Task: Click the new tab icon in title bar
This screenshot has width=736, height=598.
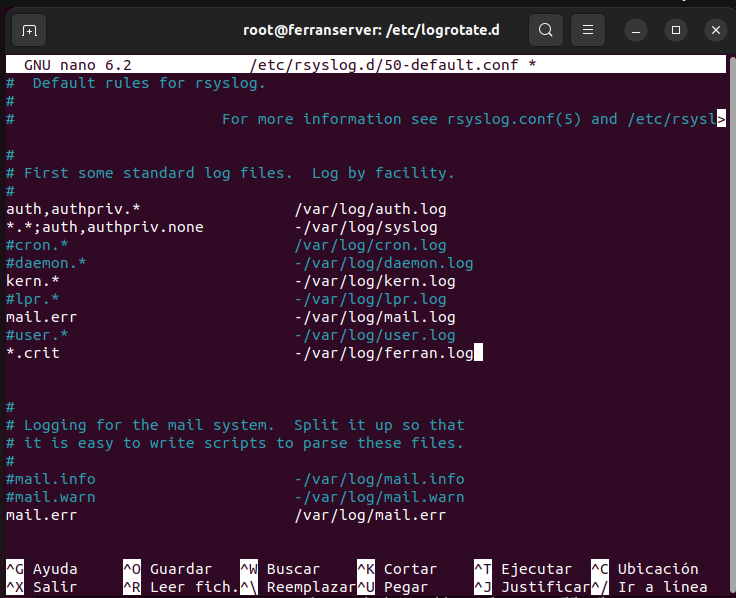Action: click(x=29, y=30)
